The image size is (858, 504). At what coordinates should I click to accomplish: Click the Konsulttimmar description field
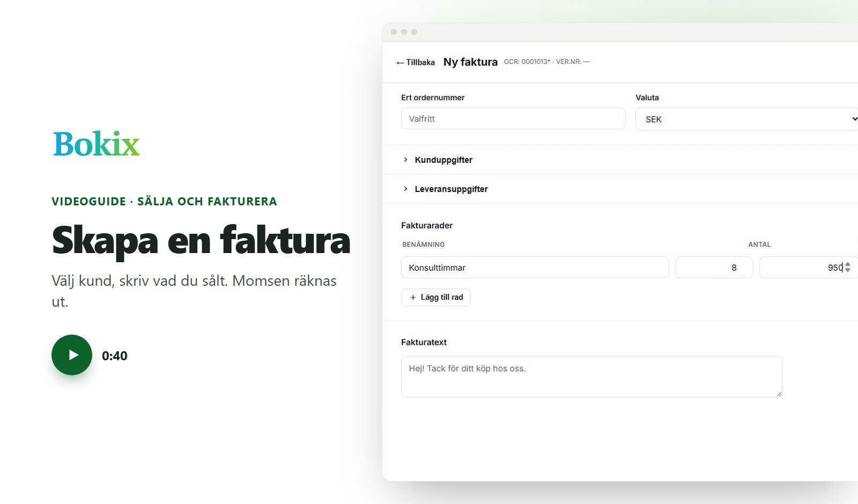[x=535, y=268]
